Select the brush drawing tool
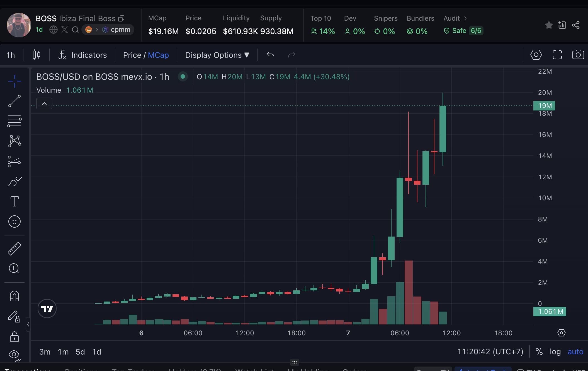588x371 pixels. click(14, 182)
